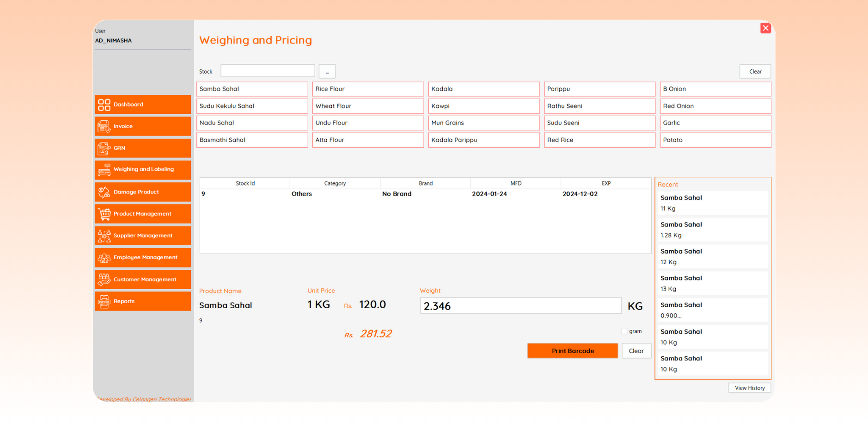Click the Weight input field
868x422 pixels.
click(520, 306)
